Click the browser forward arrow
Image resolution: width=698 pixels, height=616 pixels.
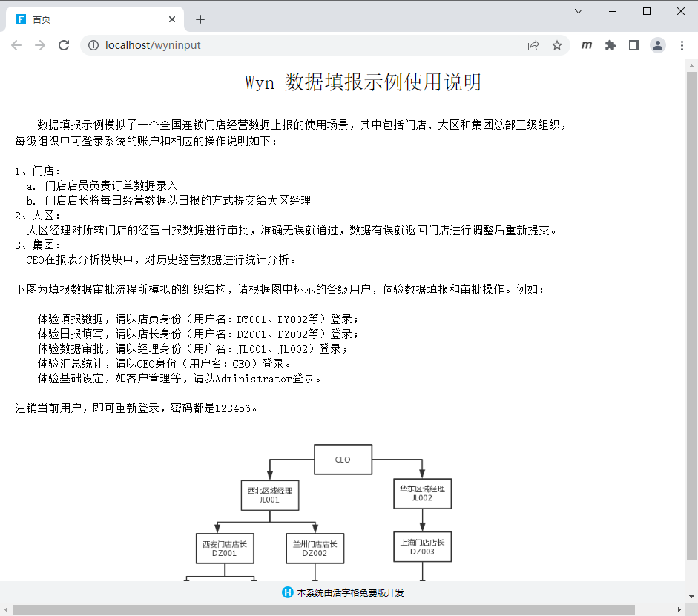click(x=40, y=45)
